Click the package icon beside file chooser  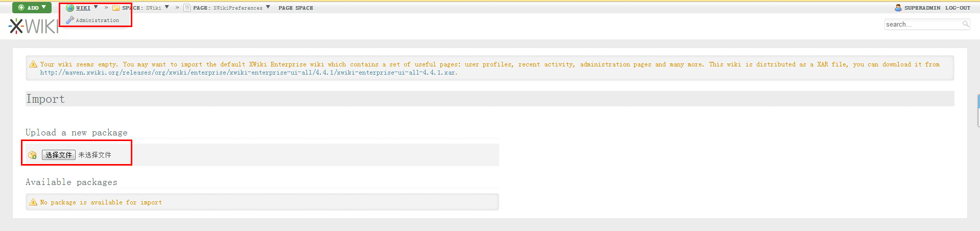33,155
